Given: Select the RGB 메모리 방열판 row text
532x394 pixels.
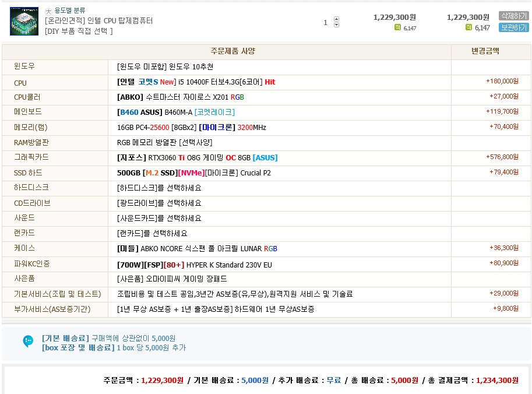Looking at the screenshot, I should [164, 143].
